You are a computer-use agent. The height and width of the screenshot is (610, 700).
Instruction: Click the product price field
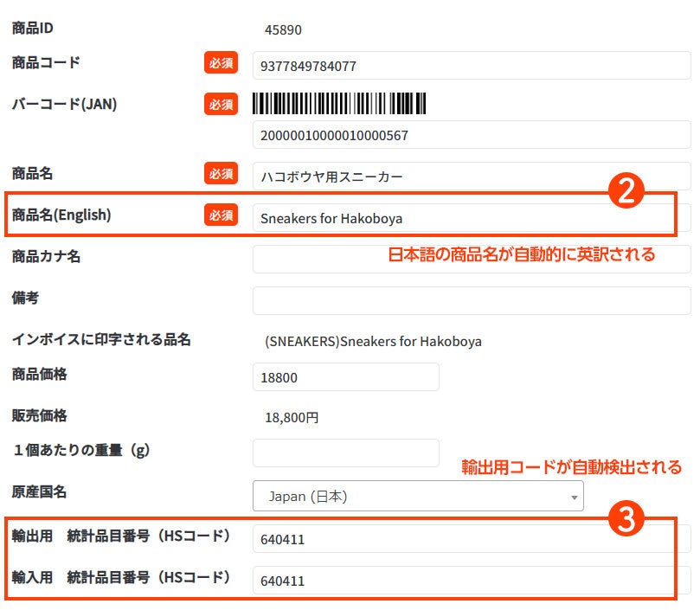(x=345, y=377)
